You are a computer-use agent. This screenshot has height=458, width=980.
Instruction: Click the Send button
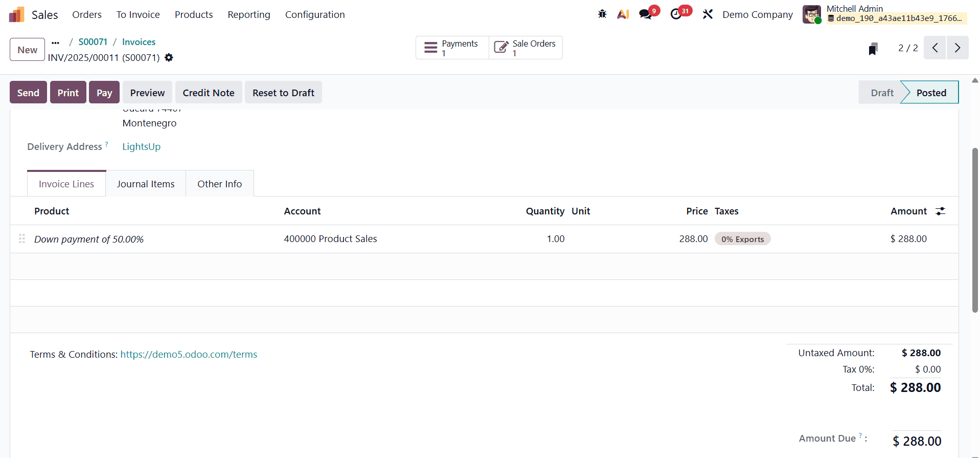[x=28, y=93]
